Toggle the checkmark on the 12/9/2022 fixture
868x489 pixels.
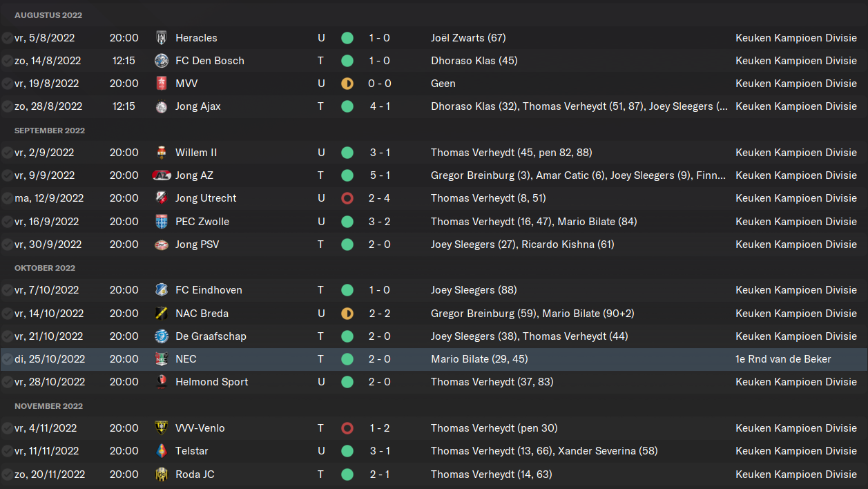click(x=7, y=198)
